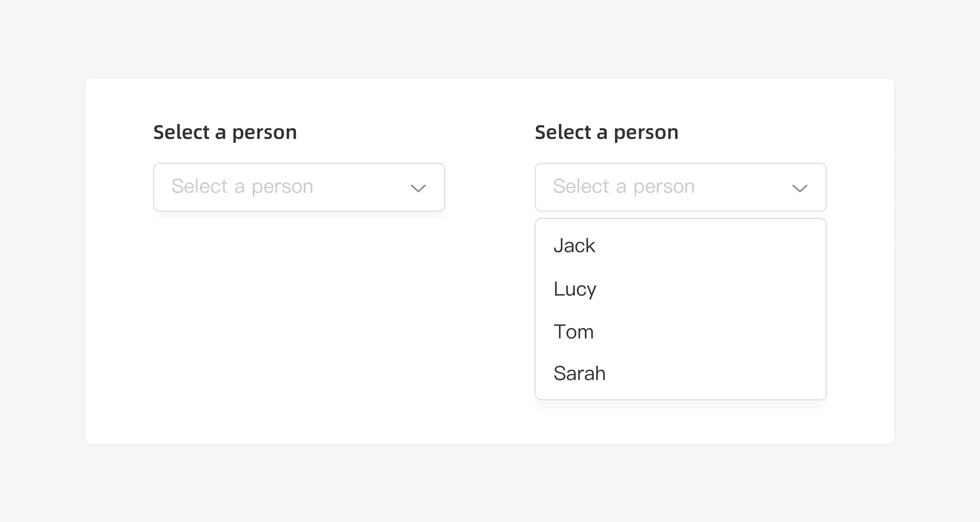
Task: Choose Sarah in the dropdown options
Action: click(x=579, y=373)
